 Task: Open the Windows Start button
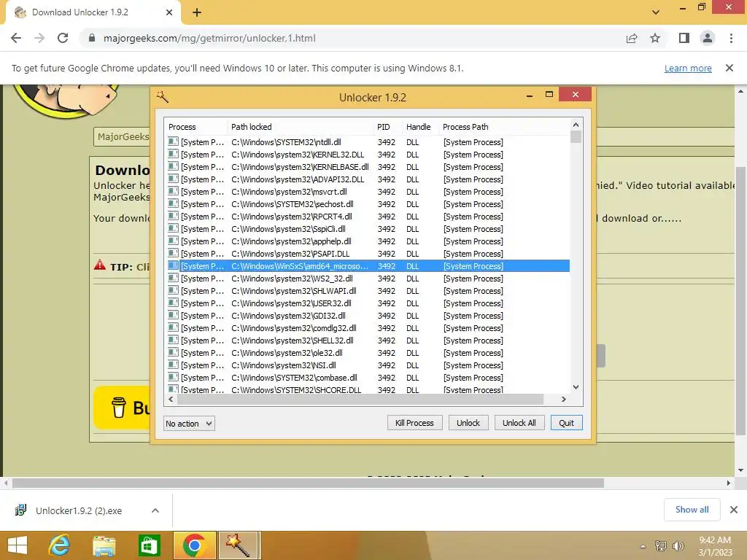pos(18,545)
